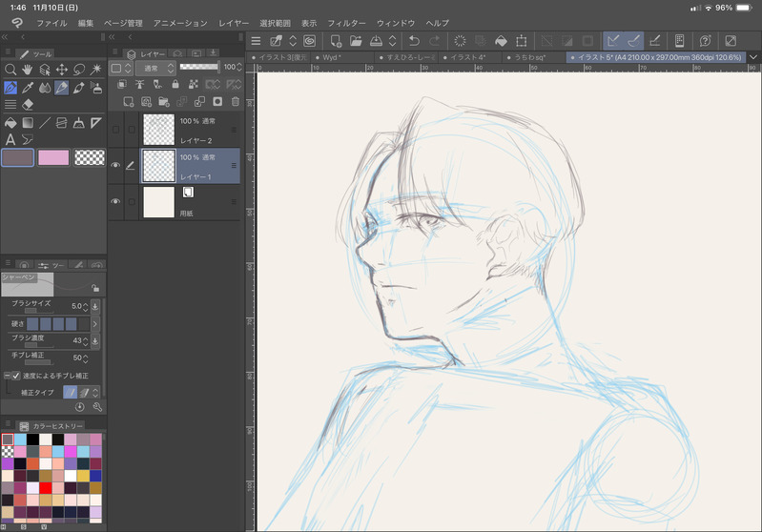Select the transparent checkered color
Viewport: 762px width, 532px height.
coord(90,157)
